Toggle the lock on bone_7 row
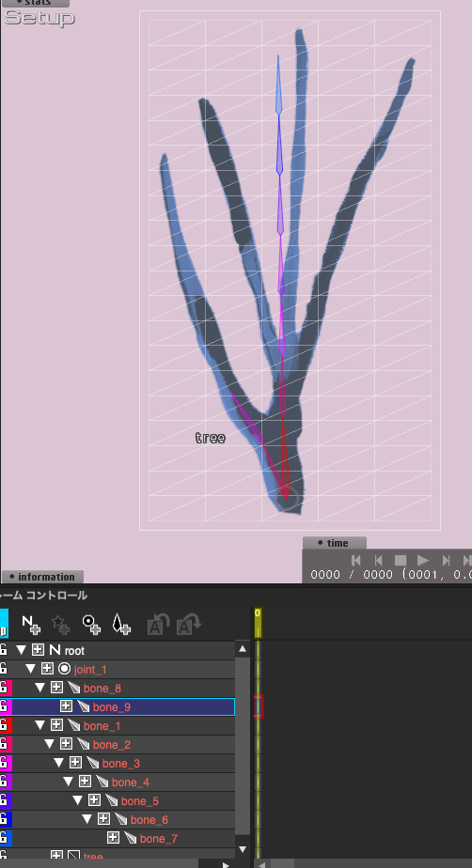 click(x=4, y=838)
